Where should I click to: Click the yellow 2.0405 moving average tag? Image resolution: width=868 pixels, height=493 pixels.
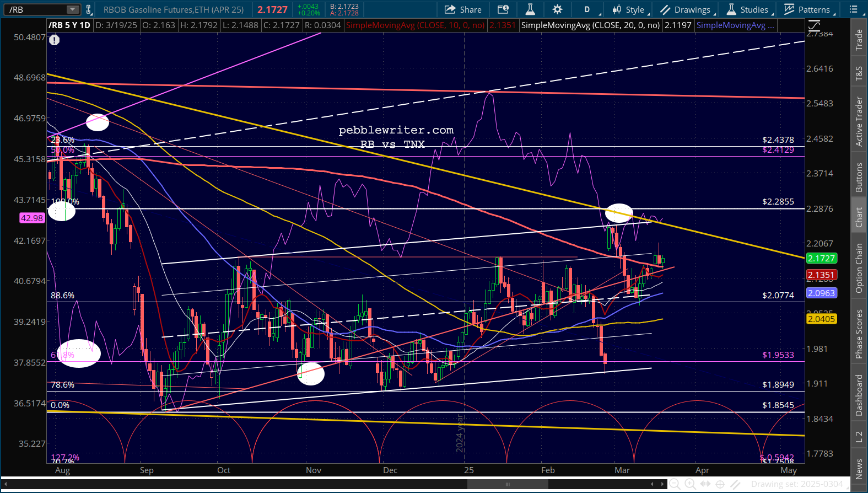821,319
